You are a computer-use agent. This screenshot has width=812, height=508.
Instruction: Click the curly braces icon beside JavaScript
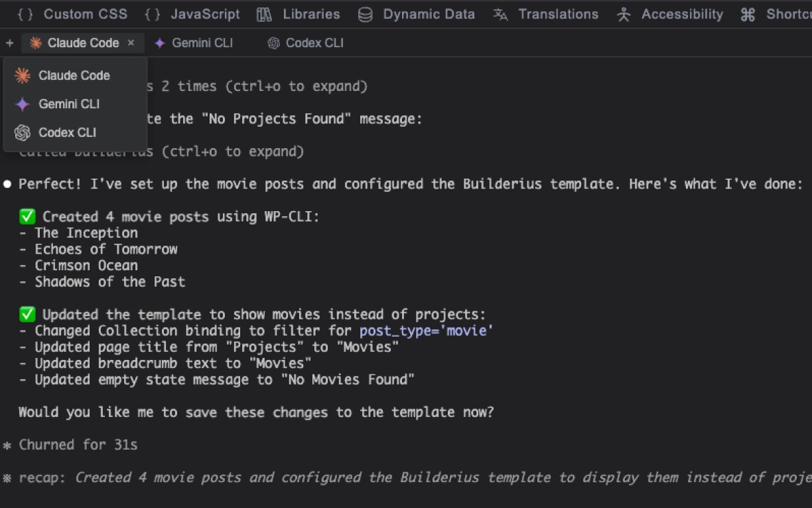click(x=153, y=14)
